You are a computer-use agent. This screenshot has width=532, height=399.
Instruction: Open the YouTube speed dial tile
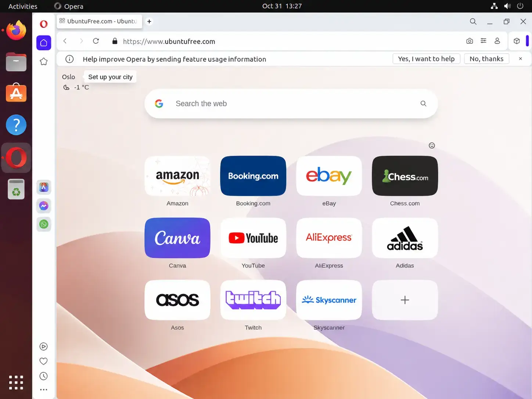click(253, 238)
